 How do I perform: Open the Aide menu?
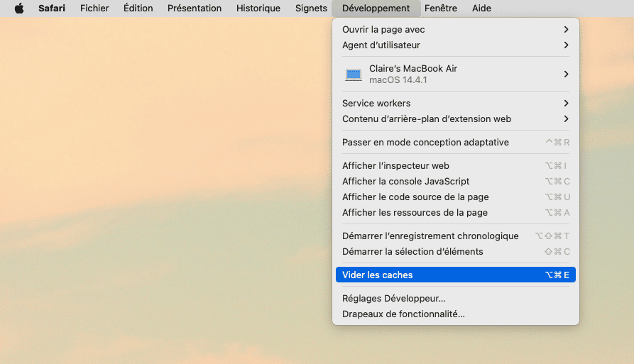481,8
